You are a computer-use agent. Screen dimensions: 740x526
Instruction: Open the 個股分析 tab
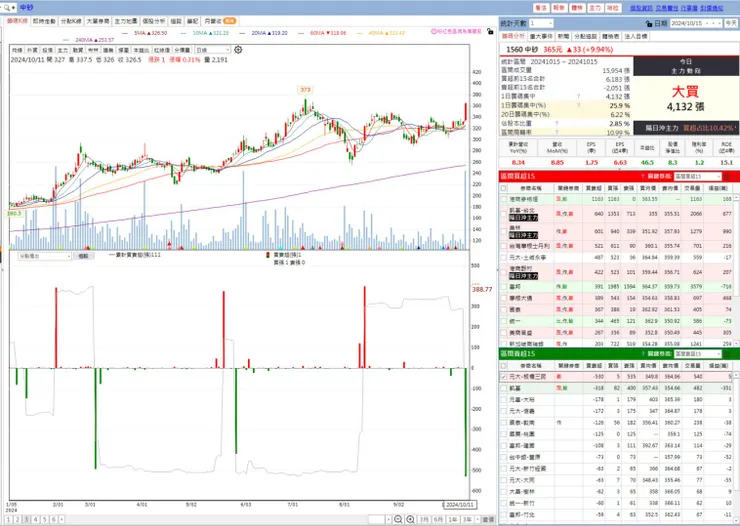pyautogui.click(x=154, y=21)
